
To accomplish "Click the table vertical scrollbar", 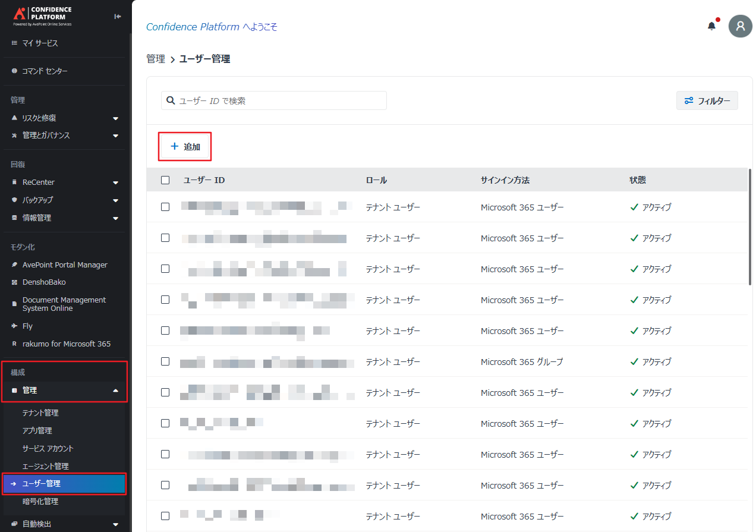I will (750, 228).
